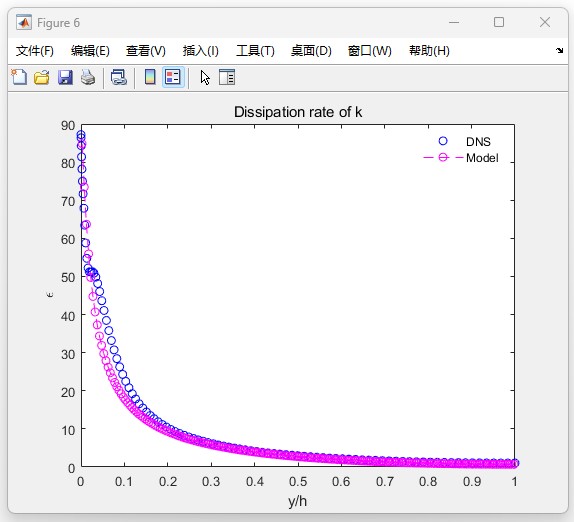Viewport: 574px width, 522px height.
Task: Click the Link Plot icon
Action: click(x=119, y=77)
